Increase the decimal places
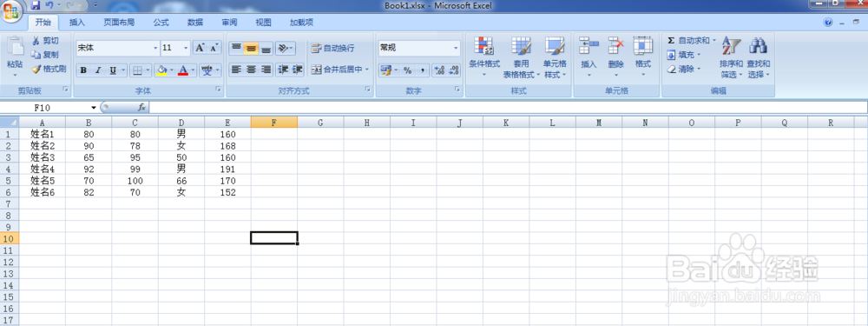The width and height of the screenshot is (868, 326). click(x=440, y=70)
